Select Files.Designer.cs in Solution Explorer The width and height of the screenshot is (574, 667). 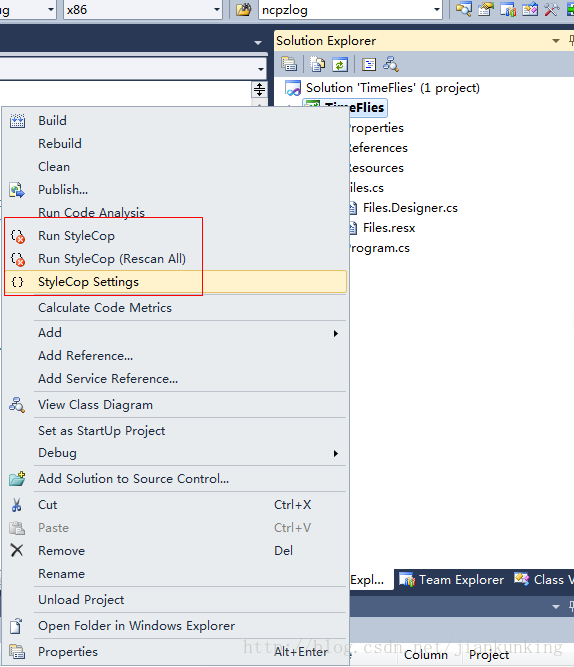click(x=410, y=208)
